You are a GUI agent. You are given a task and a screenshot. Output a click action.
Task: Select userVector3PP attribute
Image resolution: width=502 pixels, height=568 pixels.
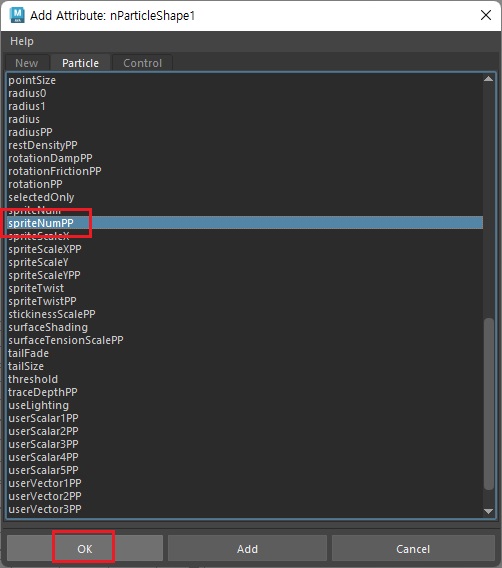245,510
